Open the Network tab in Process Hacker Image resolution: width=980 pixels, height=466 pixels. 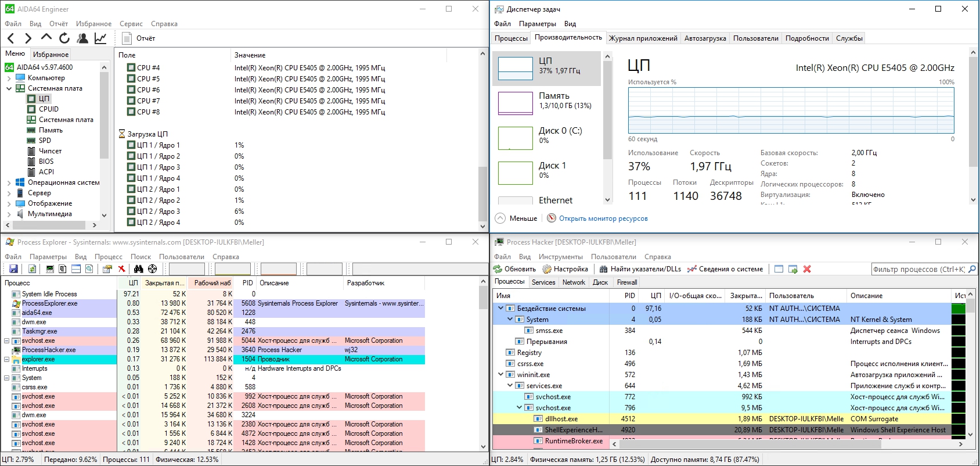574,282
